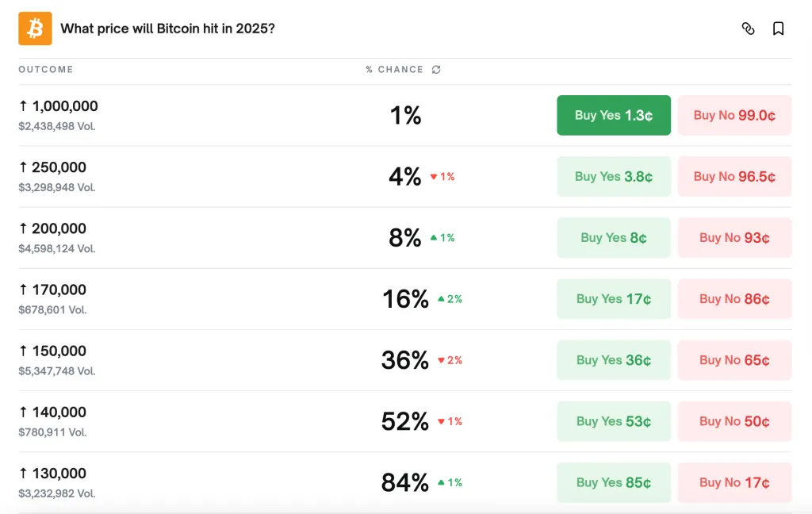Choose Buy No 17¢ for 130,000
Viewport: 812px width, 514px height.
point(734,482)
